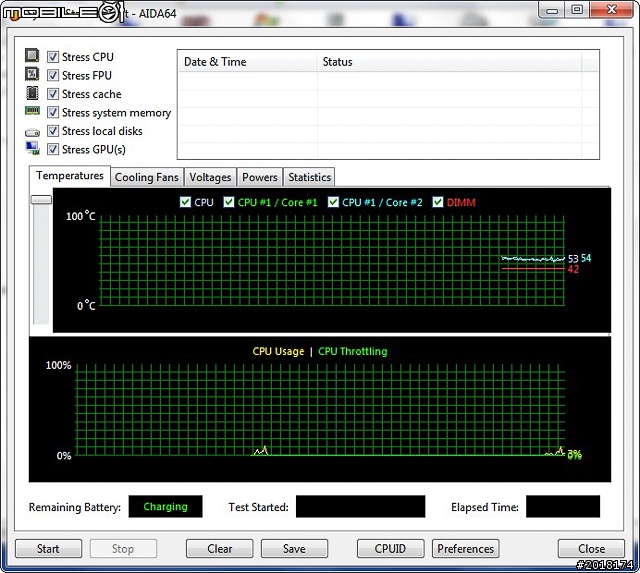The width and height of the screenshot is (640, 573).
Task: Click the cache chip icon beside Stress cache
Action: 32,93
